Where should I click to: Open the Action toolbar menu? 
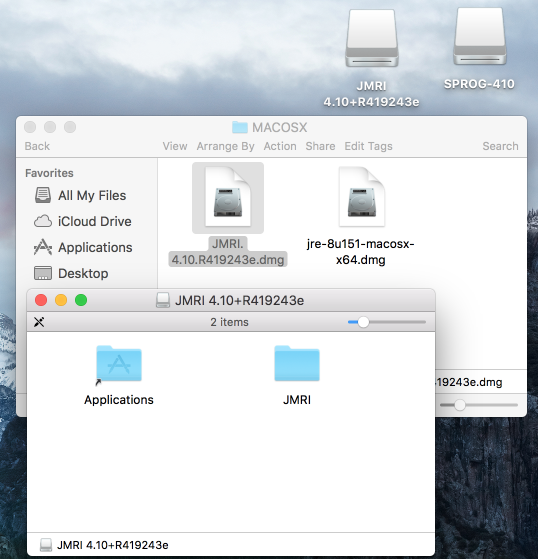point(280,146)
